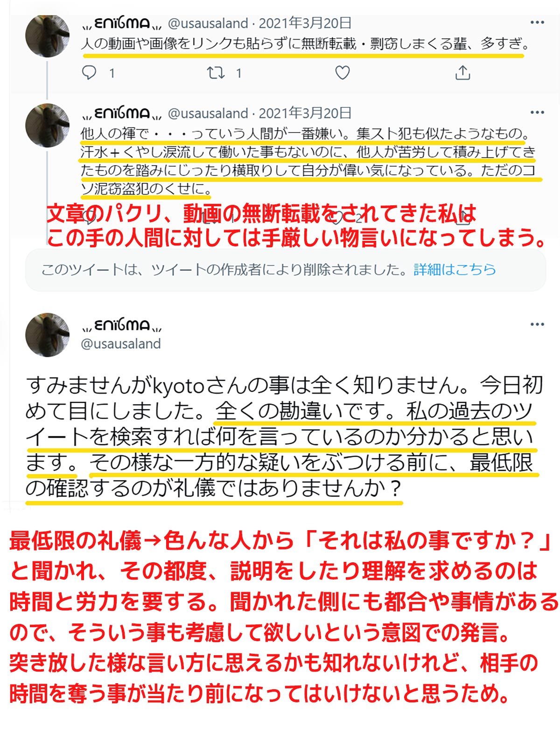Click the share icon on the first tweet

click(x=462, y=73)
